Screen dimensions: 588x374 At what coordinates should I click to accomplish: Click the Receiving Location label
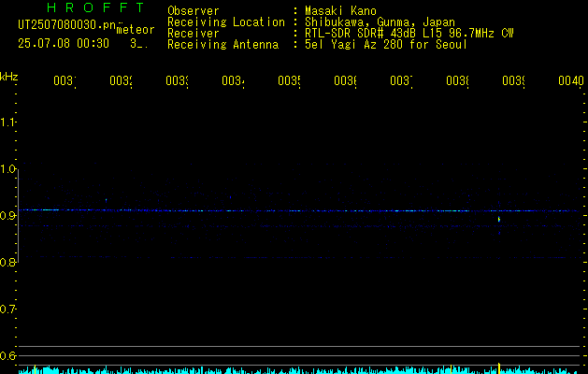[226, 22]
